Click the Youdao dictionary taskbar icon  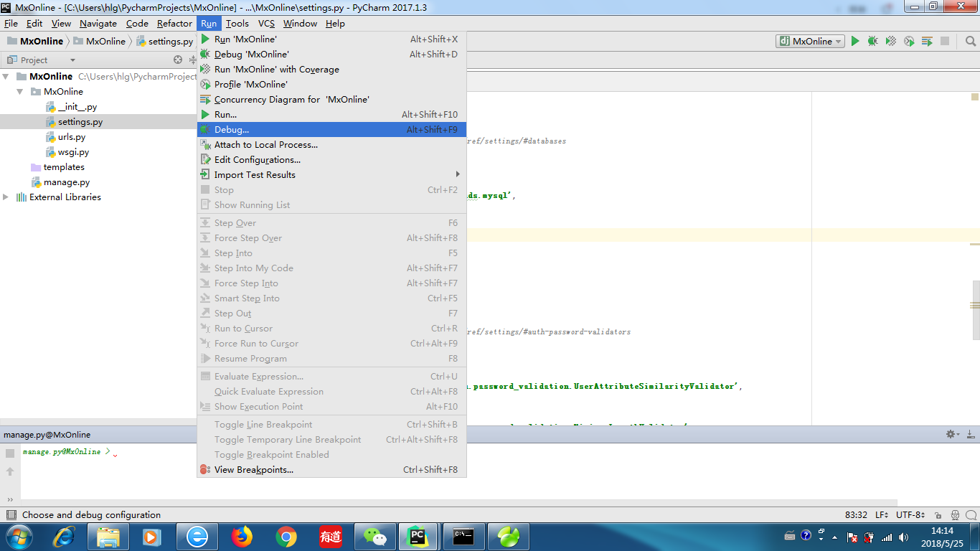pos(331,537)
